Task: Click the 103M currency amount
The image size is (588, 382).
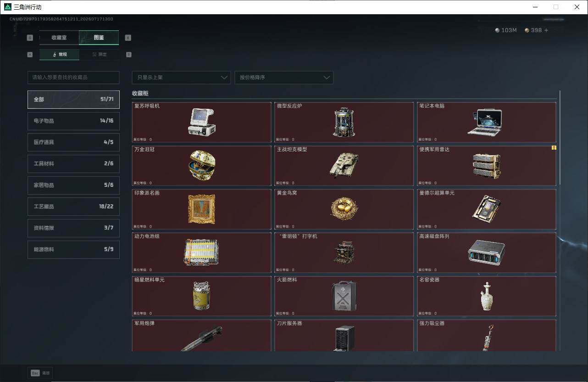Action: pos(509,30)
